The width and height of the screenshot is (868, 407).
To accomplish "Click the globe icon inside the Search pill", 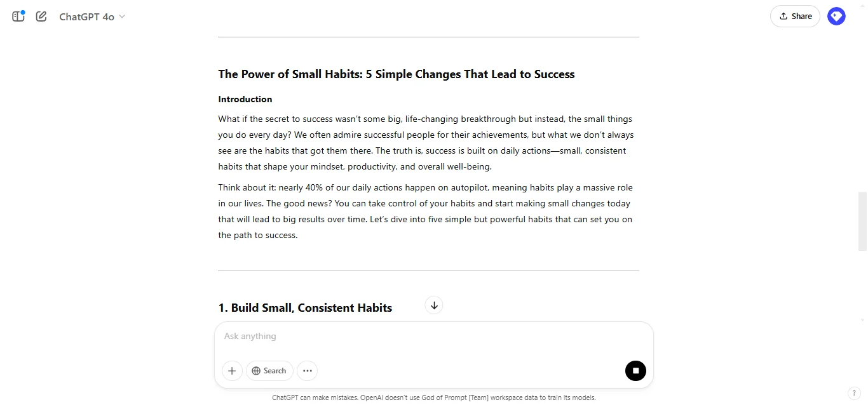I will pyautogui.click(x=256, y=371).
